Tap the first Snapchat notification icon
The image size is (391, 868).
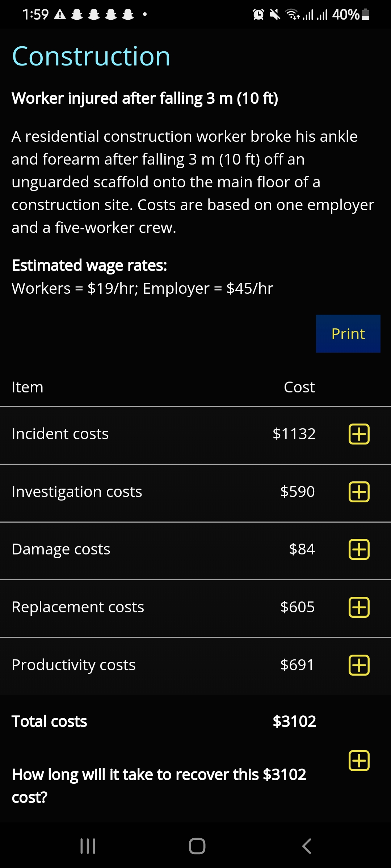(x=77, y=14)
